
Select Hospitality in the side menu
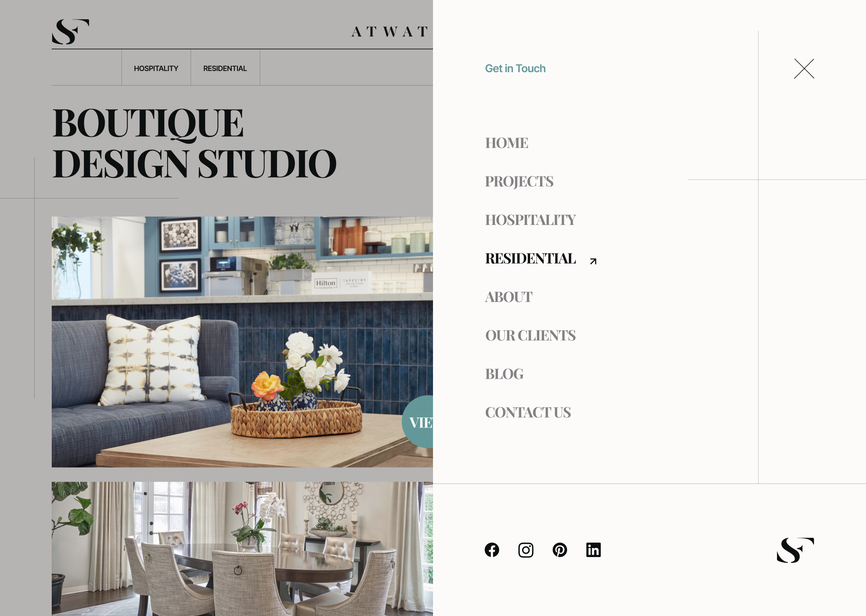[530, 220]
